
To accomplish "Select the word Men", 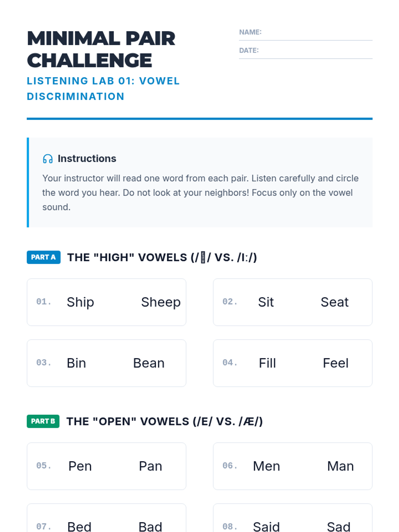I will 266,466.
